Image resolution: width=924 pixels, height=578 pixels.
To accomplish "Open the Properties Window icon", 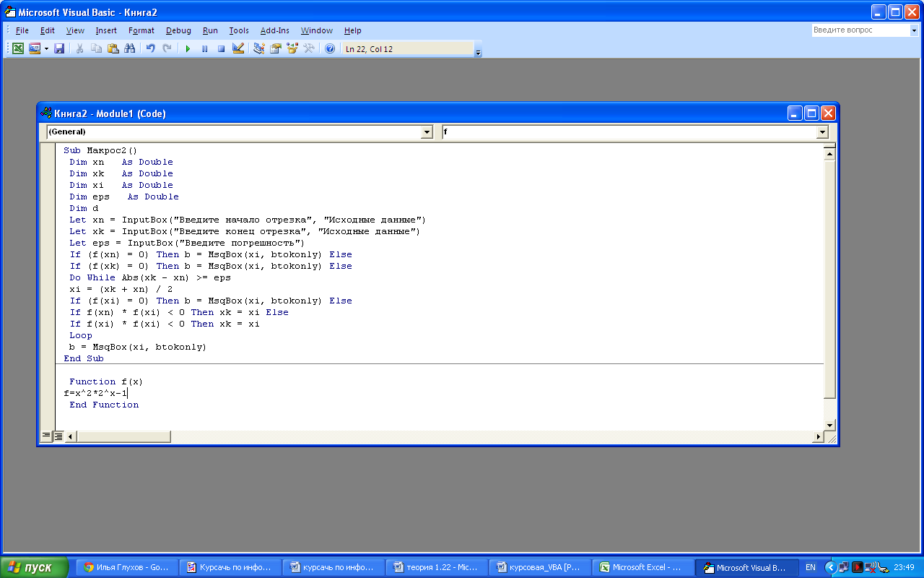I will point(276,48).
